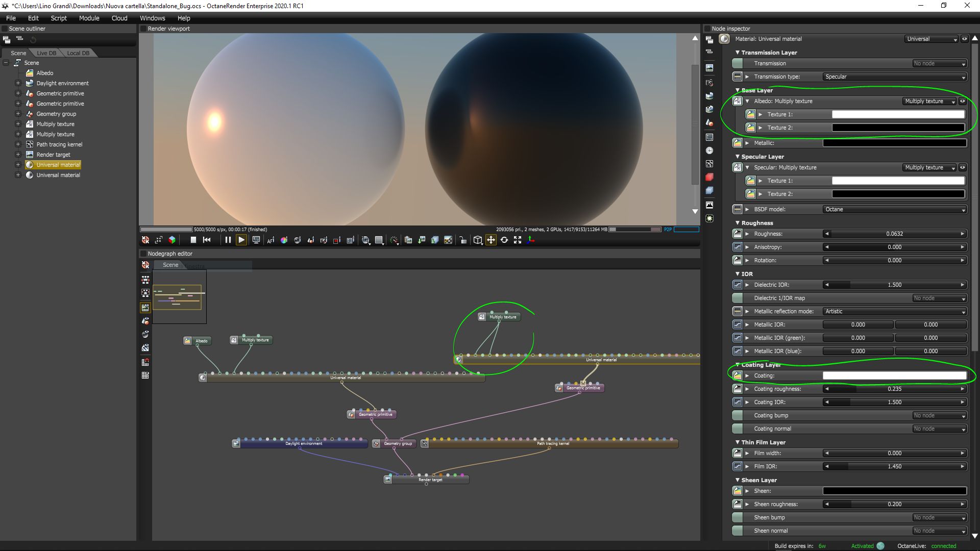Stop the render with the stop button
980x551 pixels.
(x=193, y=240)
